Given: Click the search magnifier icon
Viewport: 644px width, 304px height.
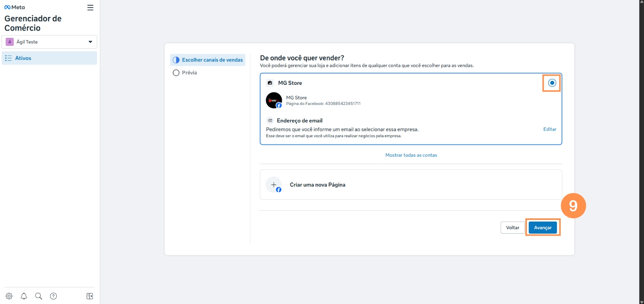Looking at the screenshot, I should coord(39,296).
